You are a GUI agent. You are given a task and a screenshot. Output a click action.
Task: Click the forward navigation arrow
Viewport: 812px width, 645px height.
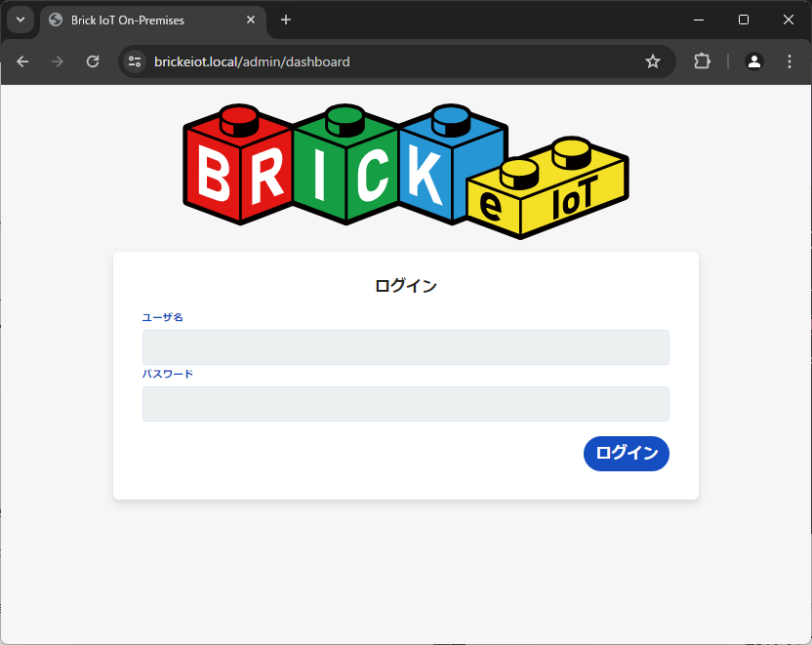click(x=57, y=61)
